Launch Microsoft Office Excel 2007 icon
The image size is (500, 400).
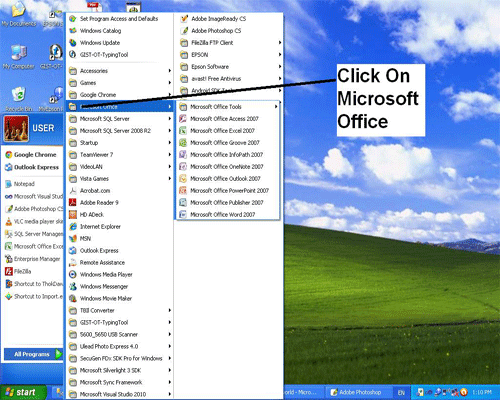(183, 131)
